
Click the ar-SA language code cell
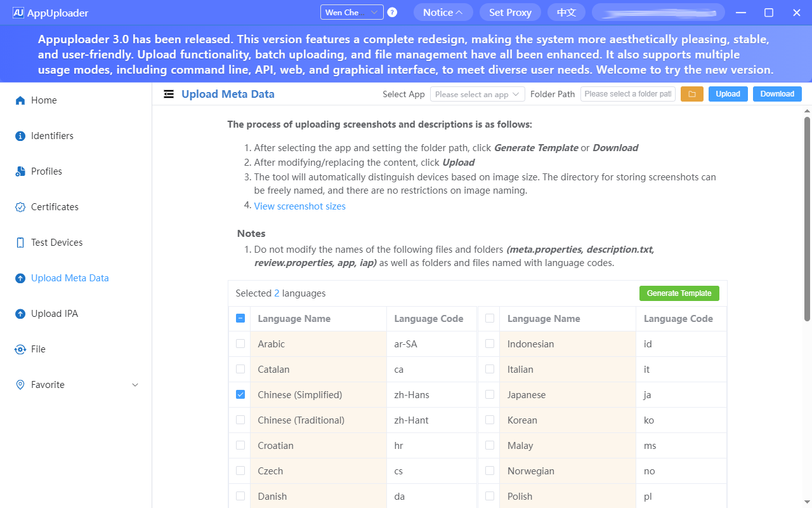[x=432, y=344]
